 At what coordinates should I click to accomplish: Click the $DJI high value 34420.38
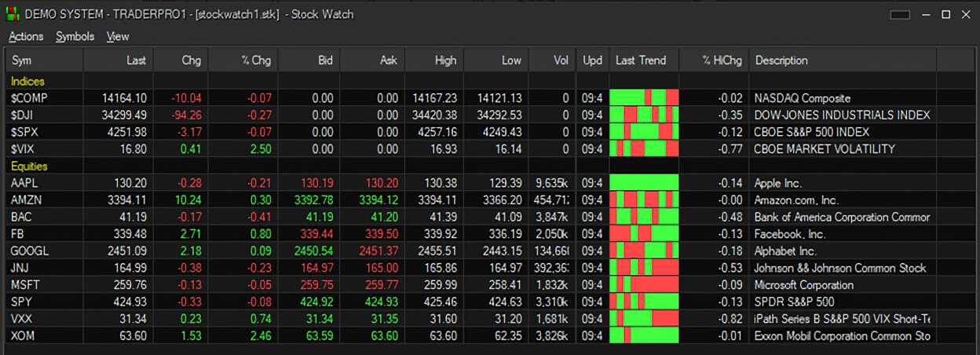pyautogui.click(x=434, y=115)
